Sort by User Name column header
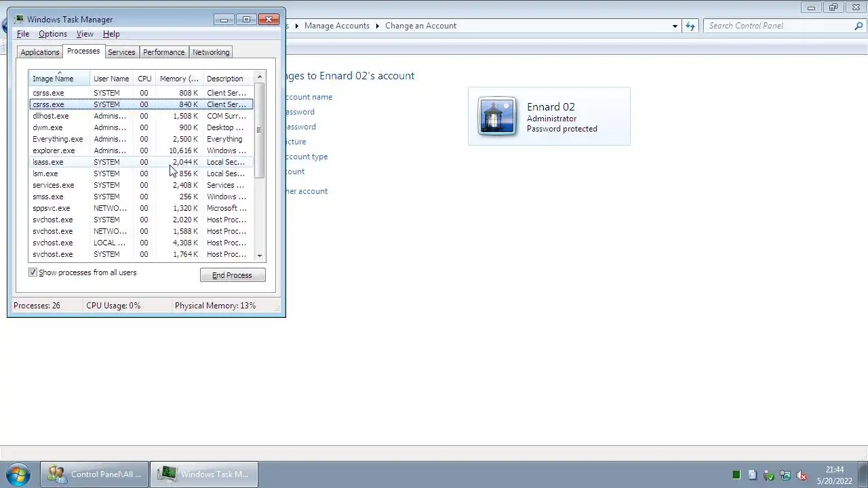This screenshot has height=488, width=868. coord(111,79)
